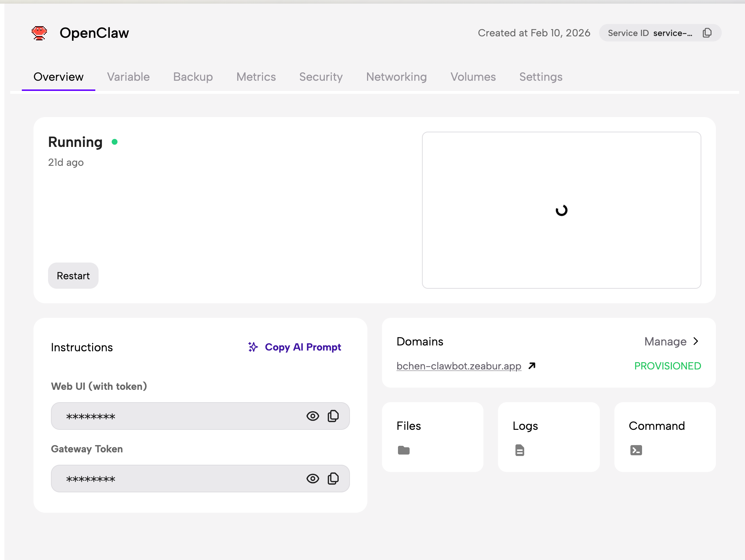The width and height of the screenshot is (745, 560).
Task: Open the Networking tab
Action: click(396, 77)
